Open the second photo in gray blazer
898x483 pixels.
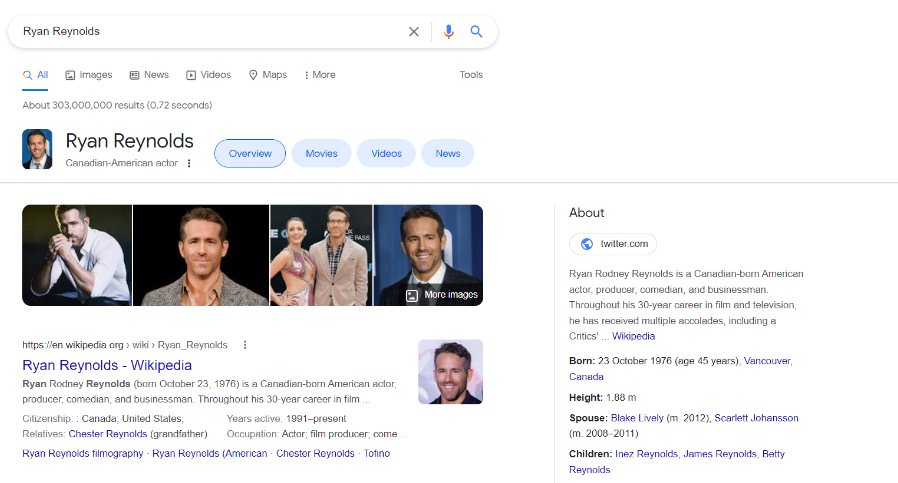(201, 256)
